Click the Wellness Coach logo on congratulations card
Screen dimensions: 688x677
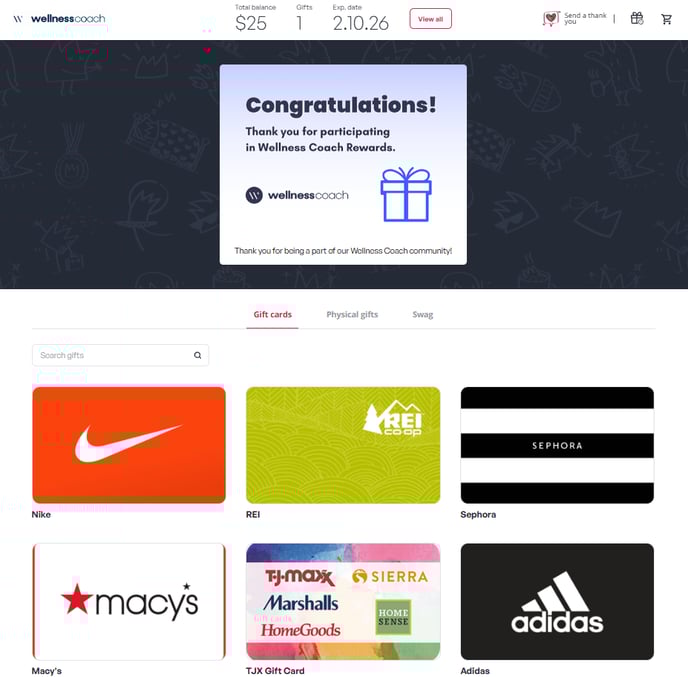pyautogui.click(x=297, y=195)
